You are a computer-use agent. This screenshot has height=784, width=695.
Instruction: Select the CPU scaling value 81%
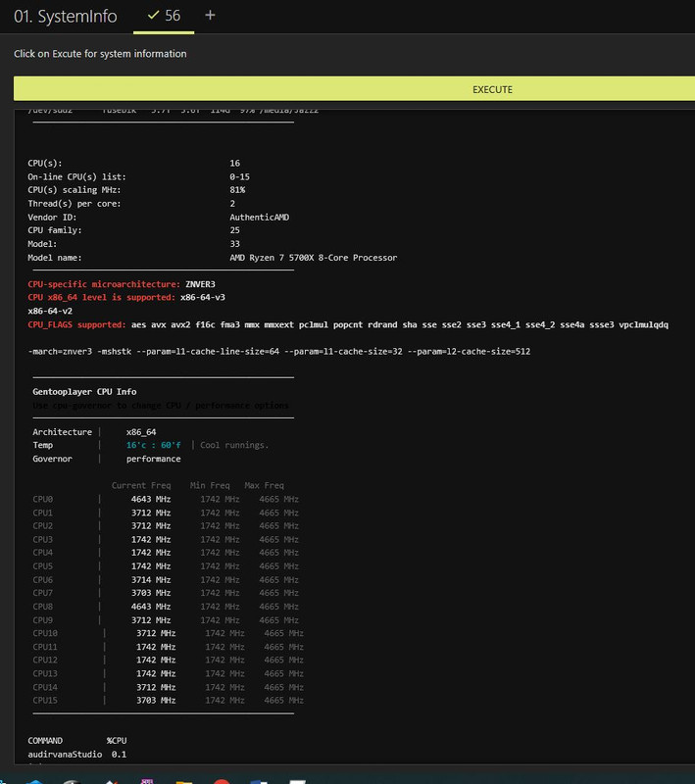tap(237, 190)
